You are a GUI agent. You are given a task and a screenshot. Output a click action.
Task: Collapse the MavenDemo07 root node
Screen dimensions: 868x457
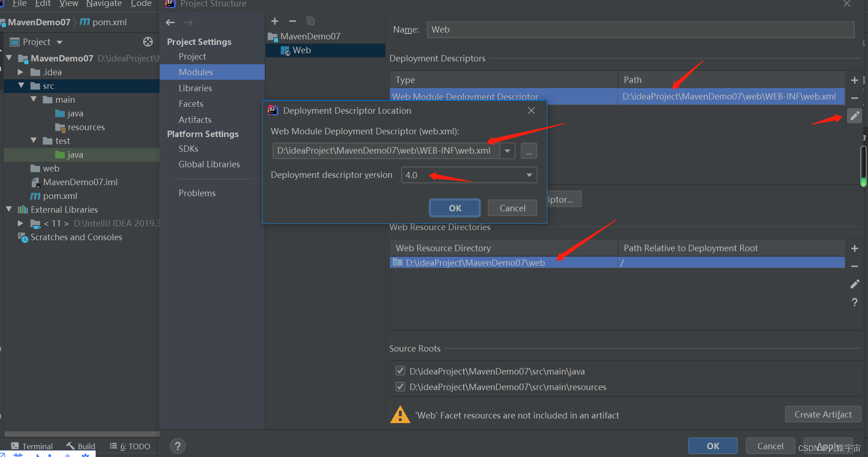point(9,58)
